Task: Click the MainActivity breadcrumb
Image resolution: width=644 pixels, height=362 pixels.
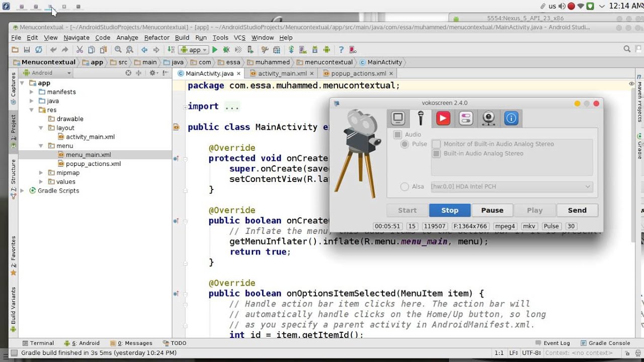Action: tap(381, 62)
